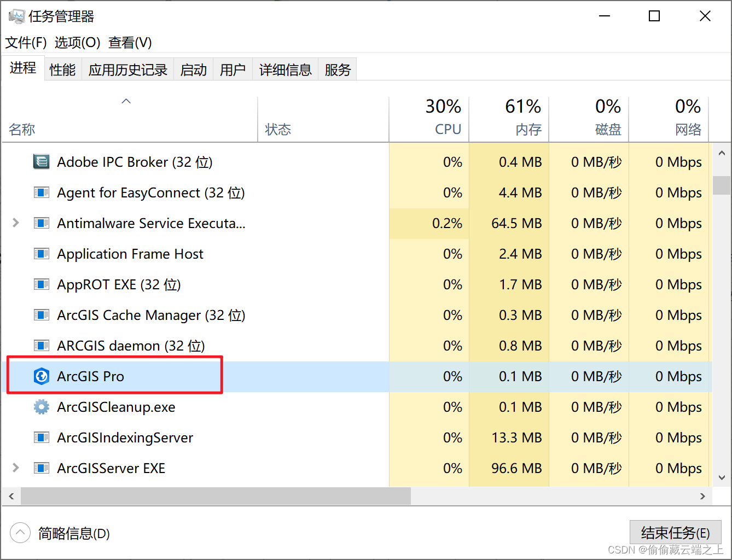
Task: Click the 1.7 MB memory value
Action: [x=520, y=284]
